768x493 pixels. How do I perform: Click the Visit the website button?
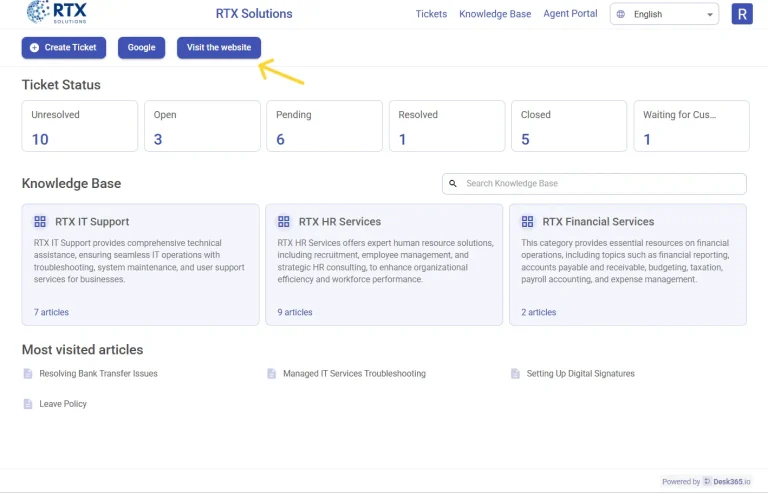click(x=219, y=47)
